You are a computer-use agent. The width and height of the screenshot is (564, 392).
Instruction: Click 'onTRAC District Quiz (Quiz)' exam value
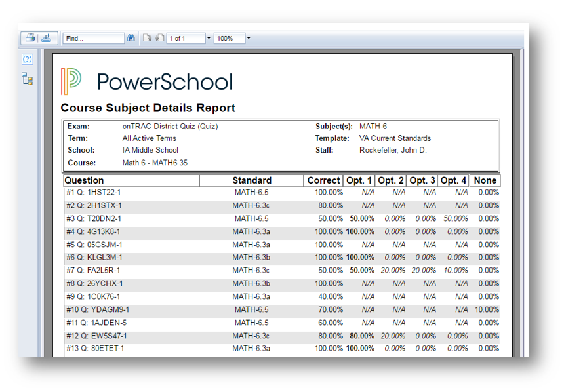170,127
